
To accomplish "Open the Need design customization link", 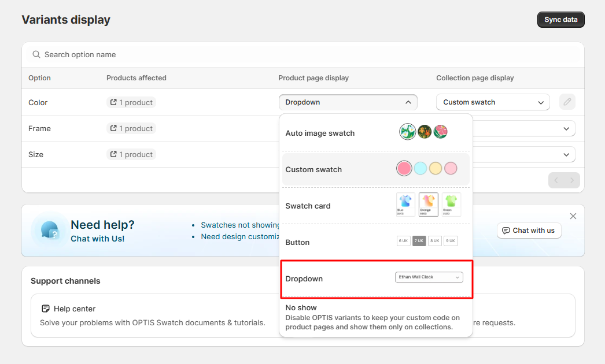I will click(x=239, y=236).
